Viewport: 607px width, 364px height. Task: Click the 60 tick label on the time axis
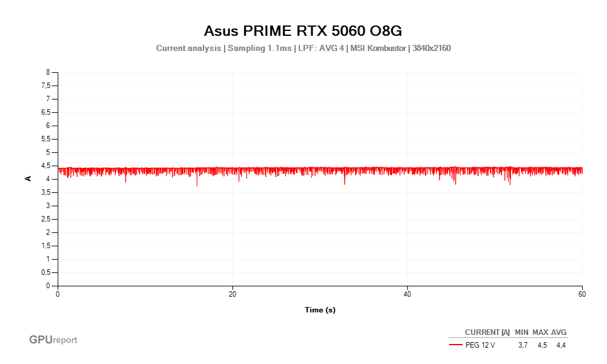582,294
